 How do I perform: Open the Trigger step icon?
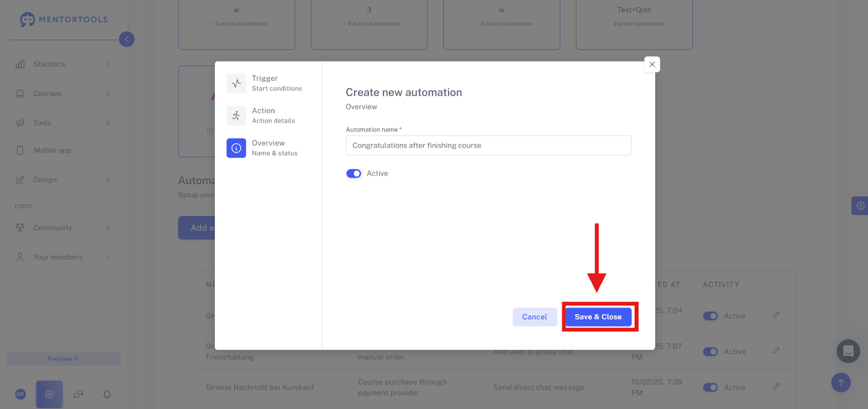(x=236, y=83)
